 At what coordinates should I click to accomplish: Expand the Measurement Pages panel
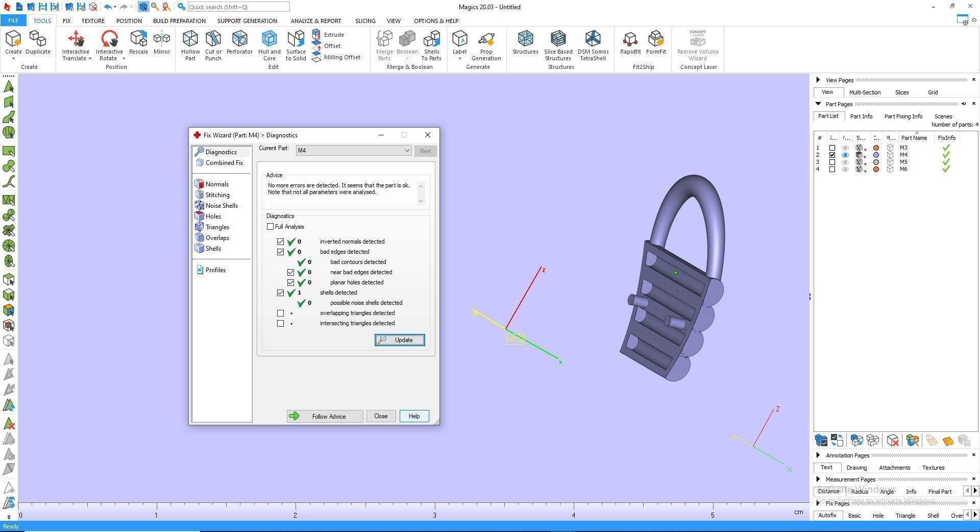point(818,479)
